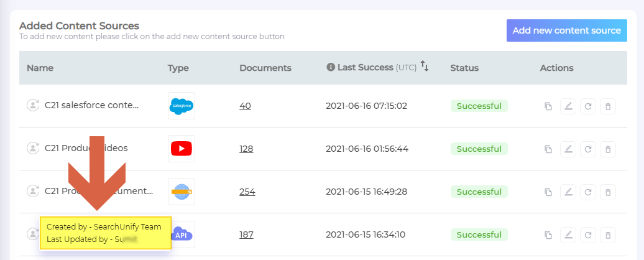Click user icon beside C21 salesforce content
644x260 pixels.
point(32,106)
